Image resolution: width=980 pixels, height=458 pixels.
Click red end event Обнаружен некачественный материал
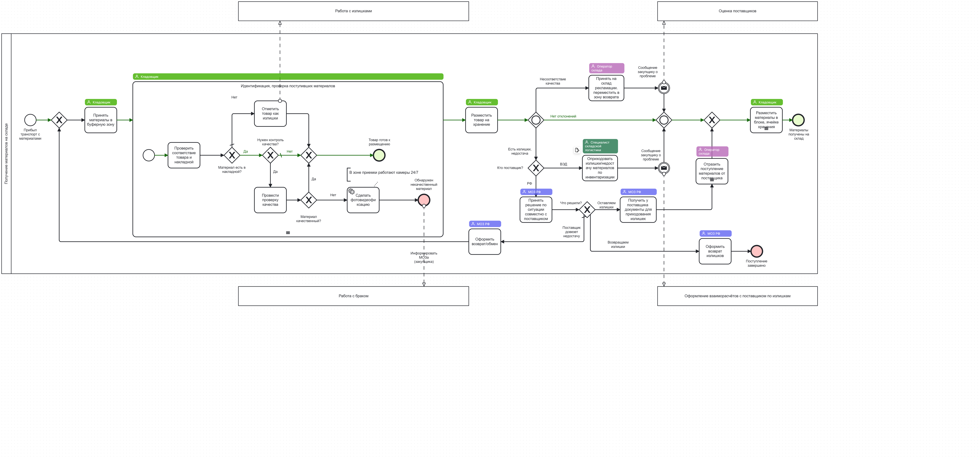point(424,200)
